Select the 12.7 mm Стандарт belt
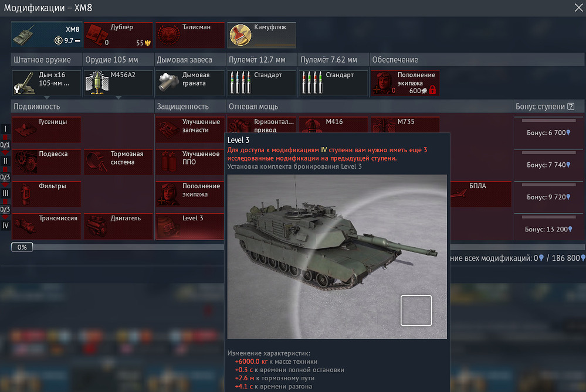Image resolution: width=586 pixels, height=392 pixels. [x=262, y=83]
